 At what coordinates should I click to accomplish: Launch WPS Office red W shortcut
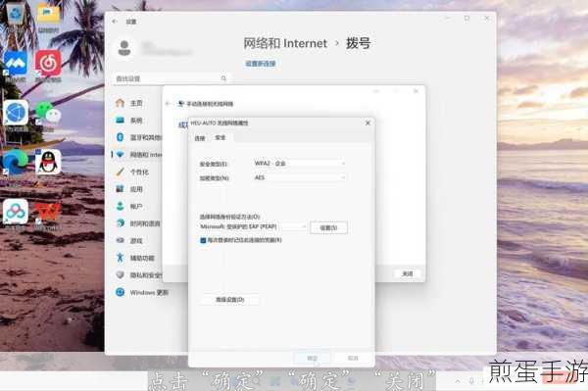[48, 212]
